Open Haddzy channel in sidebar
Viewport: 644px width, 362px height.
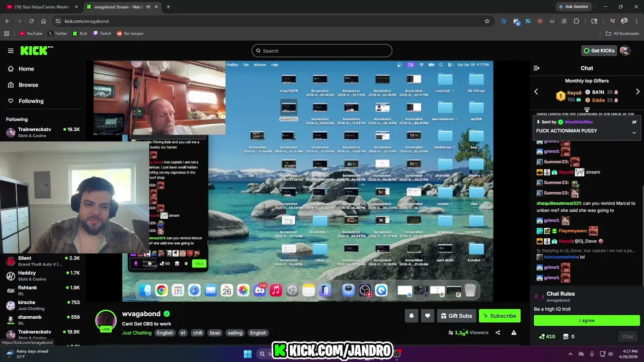coord(43,276)
